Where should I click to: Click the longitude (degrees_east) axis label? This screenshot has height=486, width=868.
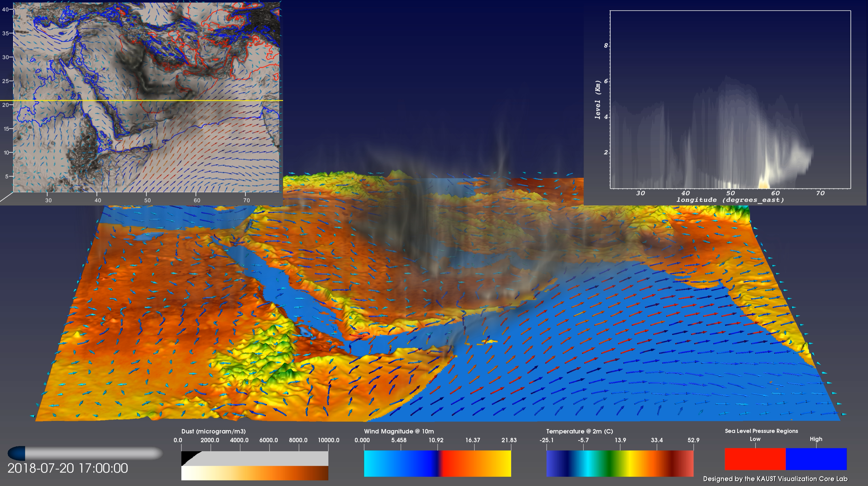tap(730, 200)
